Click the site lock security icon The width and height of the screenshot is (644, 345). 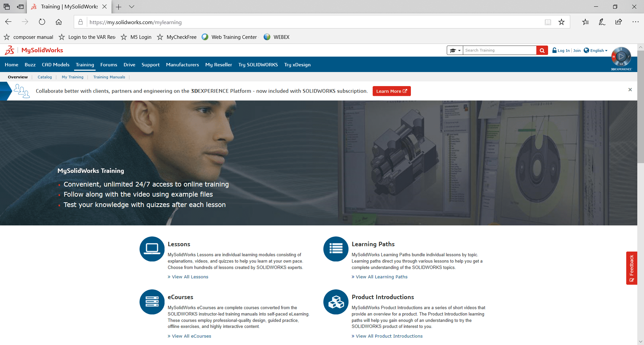[x=80, y=22]
